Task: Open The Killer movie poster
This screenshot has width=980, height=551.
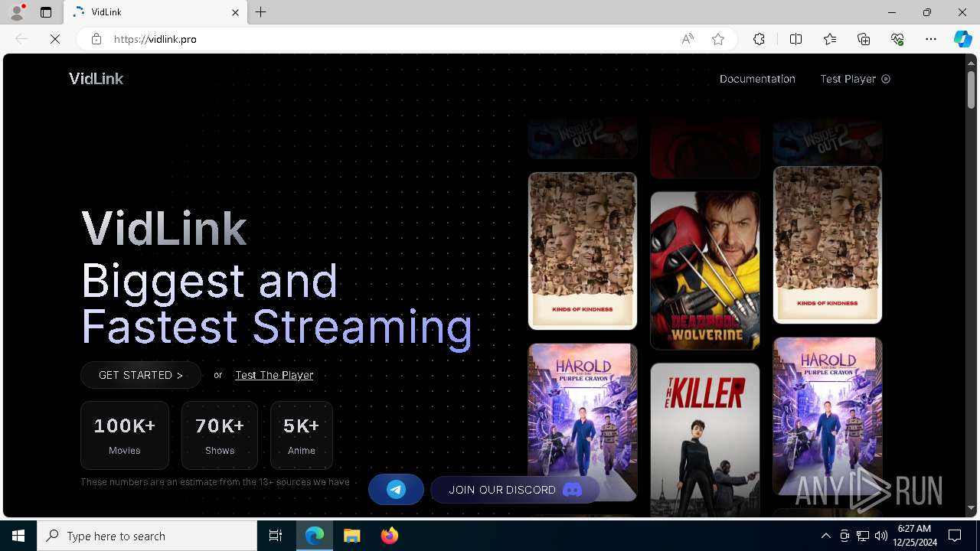Action: point(705,440)
